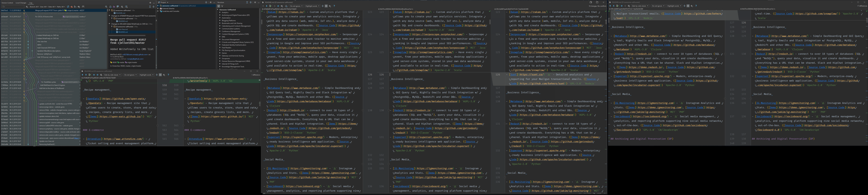Select Games item in Structure tree
The image size is (868, 195).
coord(224,53)
